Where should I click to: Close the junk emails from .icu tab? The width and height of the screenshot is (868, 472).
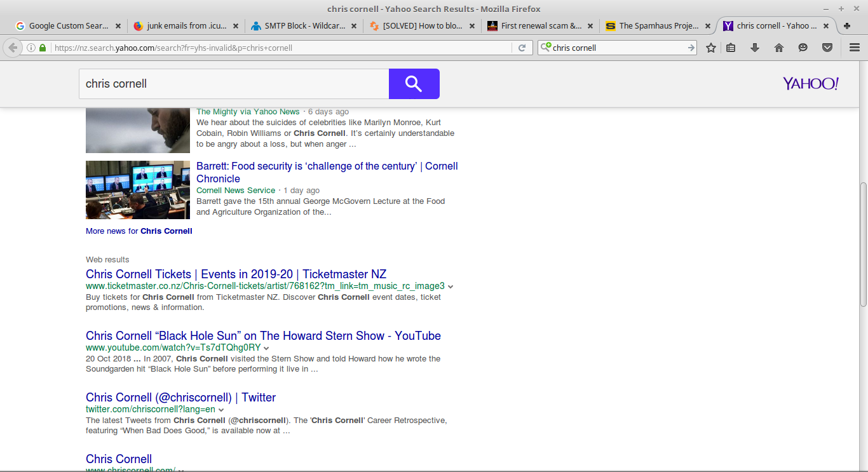click(x=236, y=26)
